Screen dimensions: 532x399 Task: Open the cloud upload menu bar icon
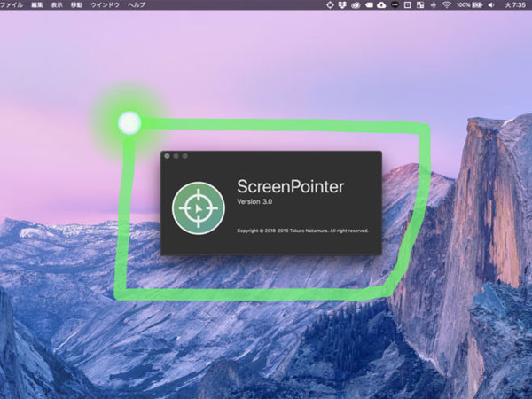(381, 4)
